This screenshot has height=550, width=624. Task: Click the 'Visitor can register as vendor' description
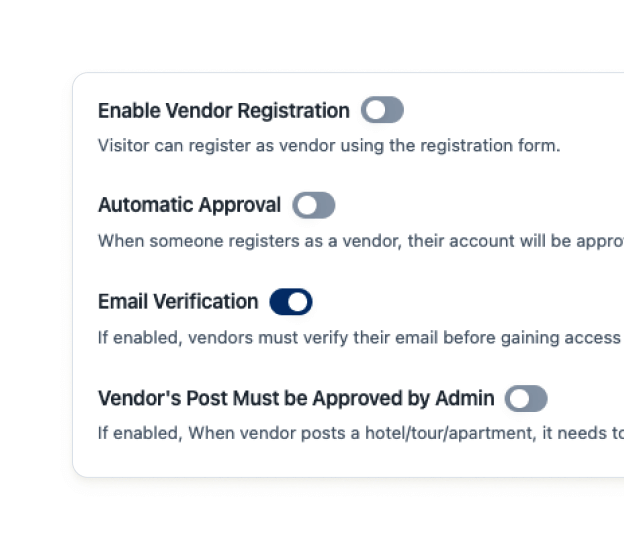point(329,145)
